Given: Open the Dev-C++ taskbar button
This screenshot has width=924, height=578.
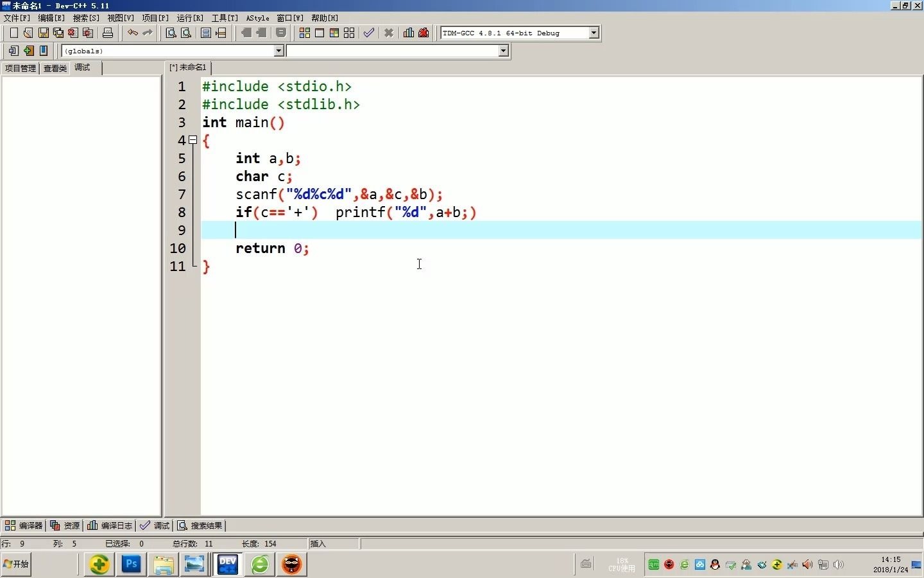Looking at the screenshot, I should point(228,564).
